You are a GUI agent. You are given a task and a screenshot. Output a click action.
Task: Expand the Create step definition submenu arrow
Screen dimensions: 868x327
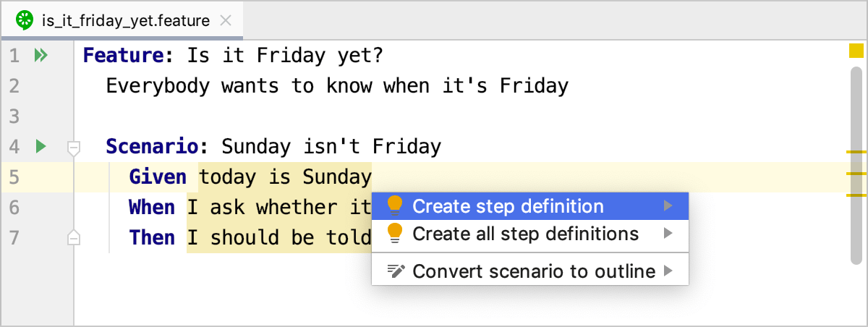click(668, 206)
